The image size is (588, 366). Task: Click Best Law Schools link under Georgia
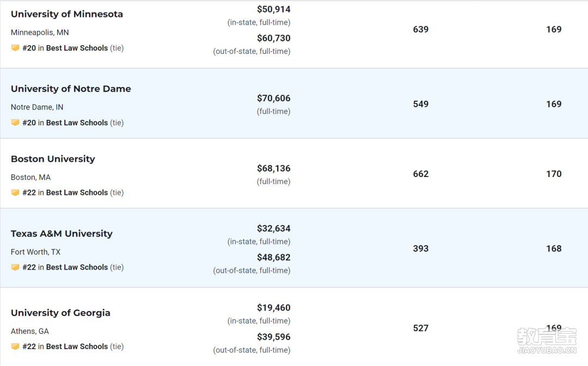(x=77, y=346)
